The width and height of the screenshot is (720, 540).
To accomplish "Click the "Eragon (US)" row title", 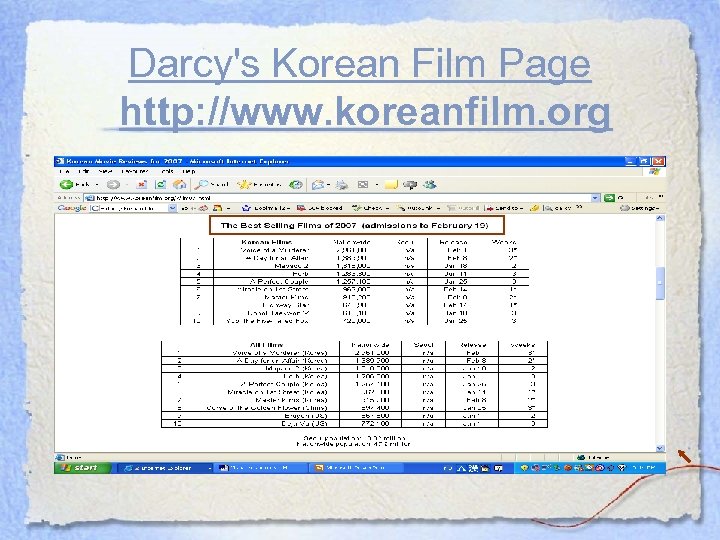I will (x=306, y=416).
